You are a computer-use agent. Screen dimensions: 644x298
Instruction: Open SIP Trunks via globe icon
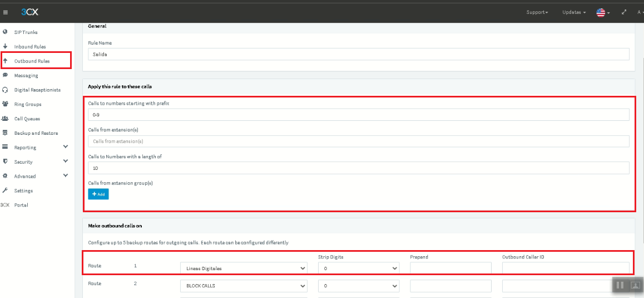click(x=5, y=32)
